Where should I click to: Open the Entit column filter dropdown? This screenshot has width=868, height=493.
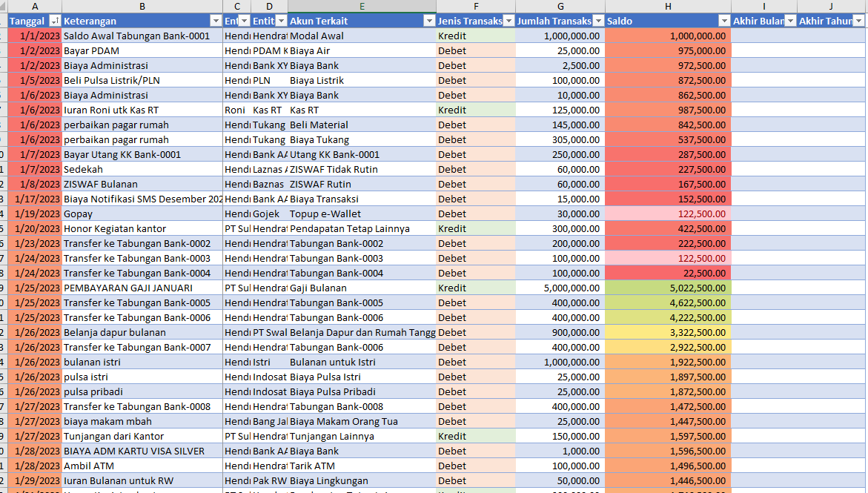pos(281,21)
